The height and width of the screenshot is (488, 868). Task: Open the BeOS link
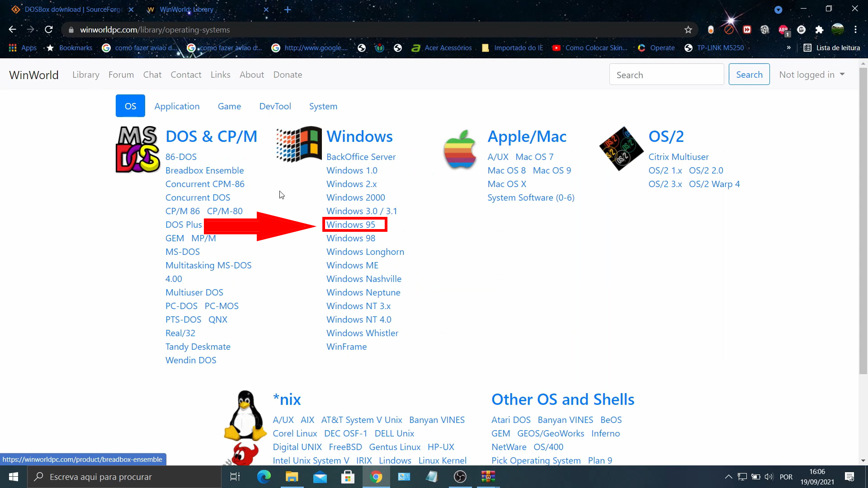point(611,420)
